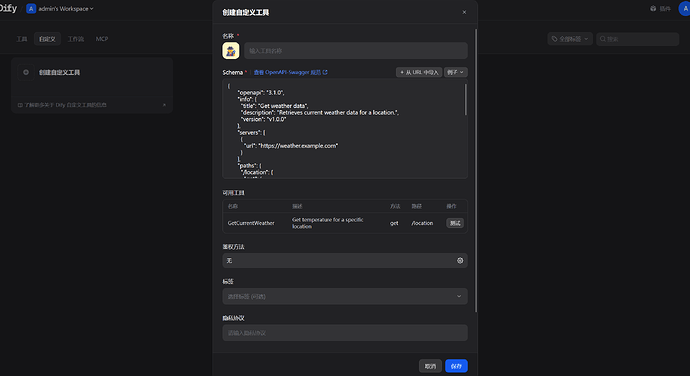Focus the privacy policy input field

tap(345, 333)
